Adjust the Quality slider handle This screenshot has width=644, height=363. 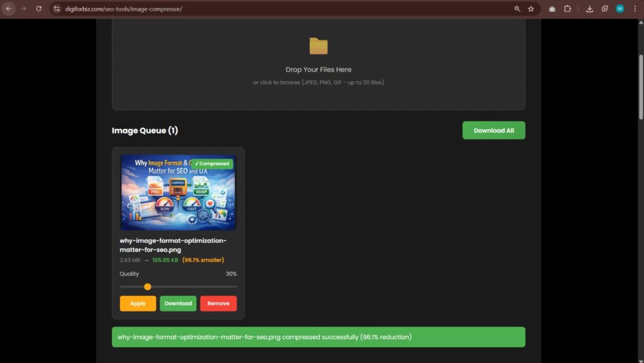point(147,287)
